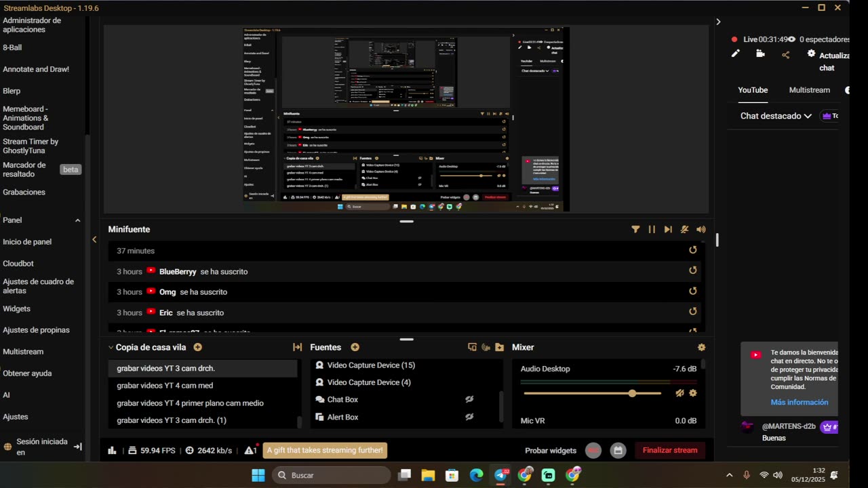This screenshot has width=868, height=488.
Task: Open Microsoft Edge from the taskbar
Action: click(477, 475)
